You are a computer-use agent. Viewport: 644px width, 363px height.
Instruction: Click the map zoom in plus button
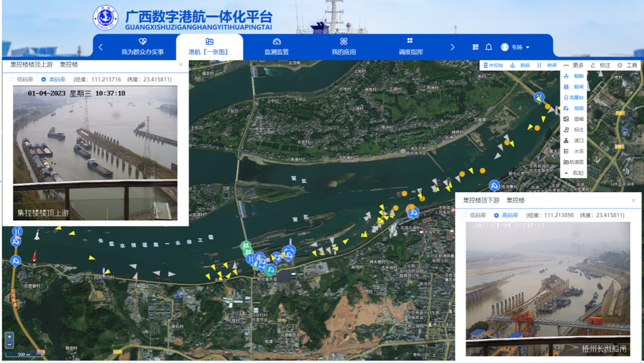[9, 337]
